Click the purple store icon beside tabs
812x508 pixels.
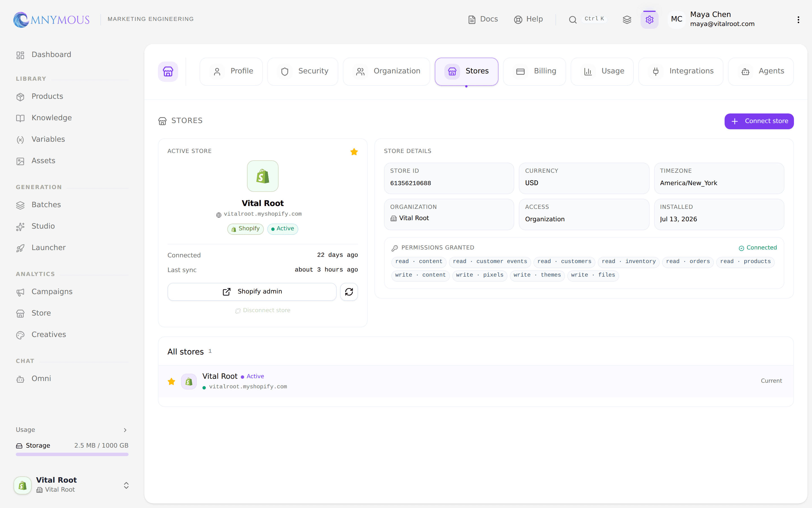tap(168, 72)
